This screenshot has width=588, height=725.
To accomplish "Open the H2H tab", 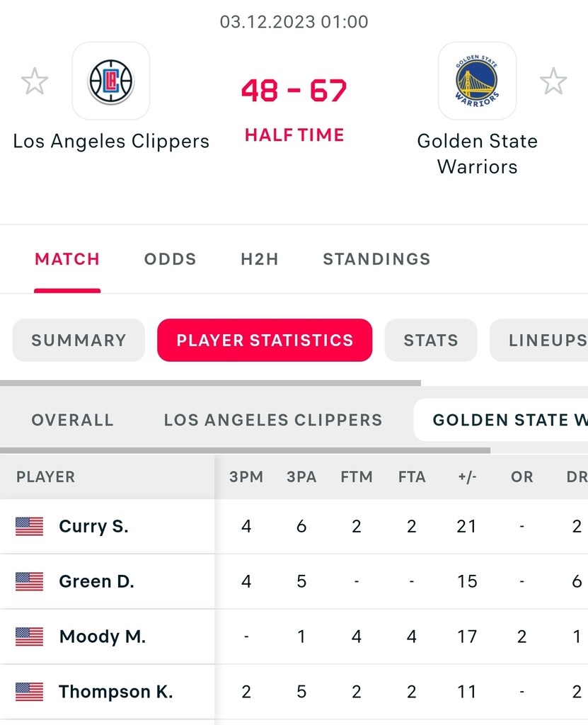I will [x=260, y=259].
